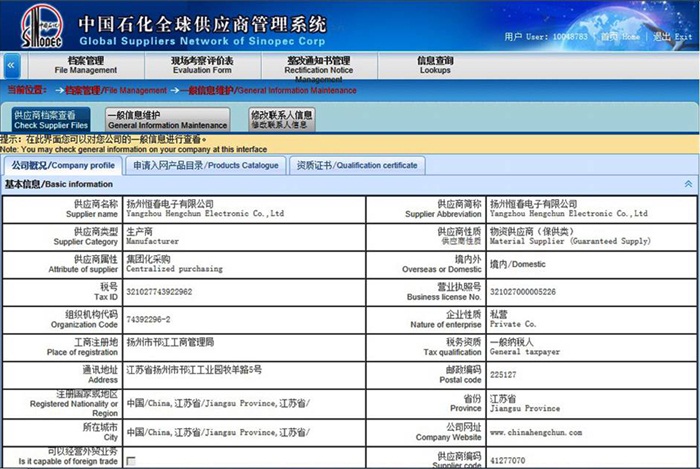Click Registered Nationality or Region value
Image resolution: width=700 pixels, height=469 pixels.
coord(218,403)
